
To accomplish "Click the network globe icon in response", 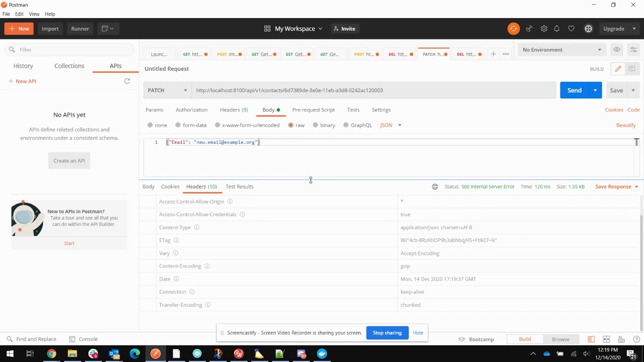I will click(435, 187).
